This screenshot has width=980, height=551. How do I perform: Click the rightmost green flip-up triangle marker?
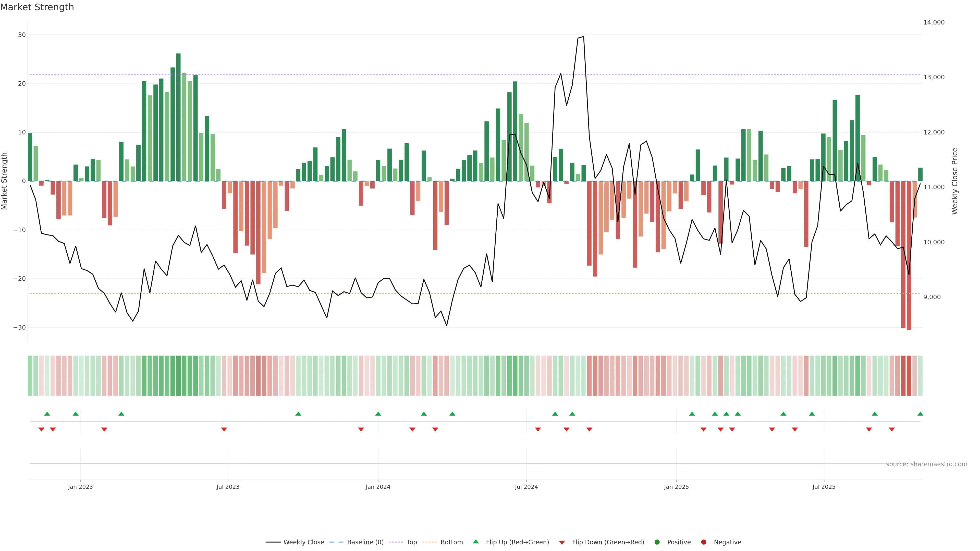coord(920,414)
